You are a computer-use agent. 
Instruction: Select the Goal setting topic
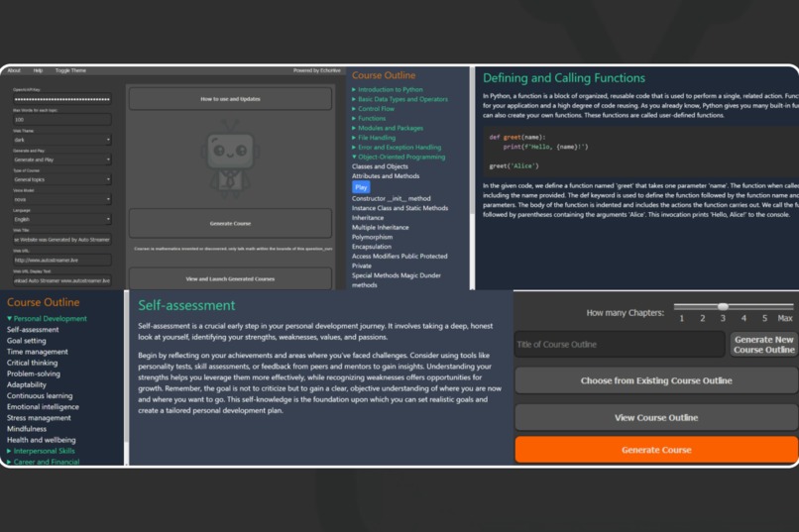coord(26,341)
